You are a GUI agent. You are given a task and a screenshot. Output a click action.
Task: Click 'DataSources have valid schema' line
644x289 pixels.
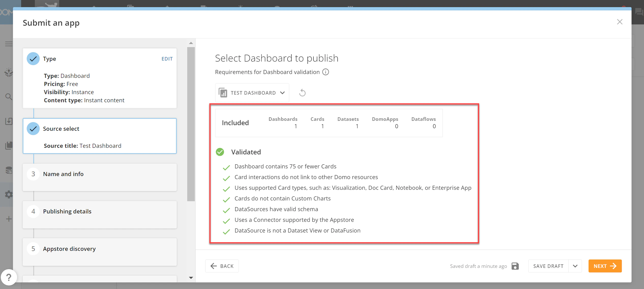pos(276,209)
